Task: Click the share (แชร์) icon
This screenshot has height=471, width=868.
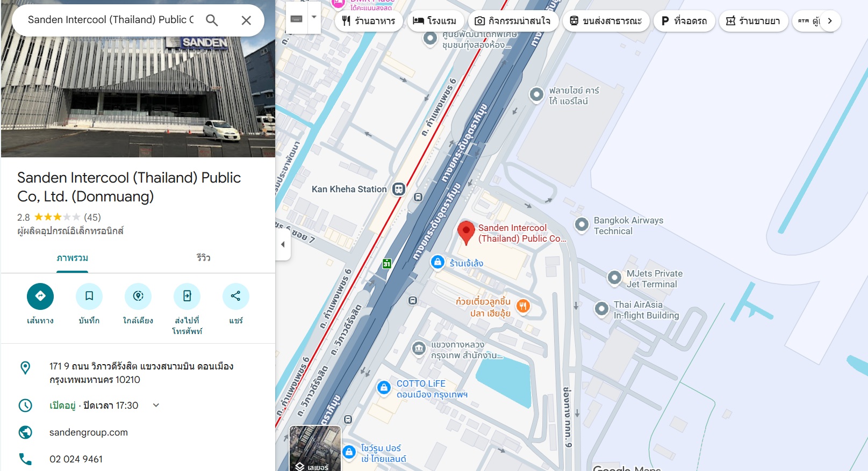Action: click(235, 296)
